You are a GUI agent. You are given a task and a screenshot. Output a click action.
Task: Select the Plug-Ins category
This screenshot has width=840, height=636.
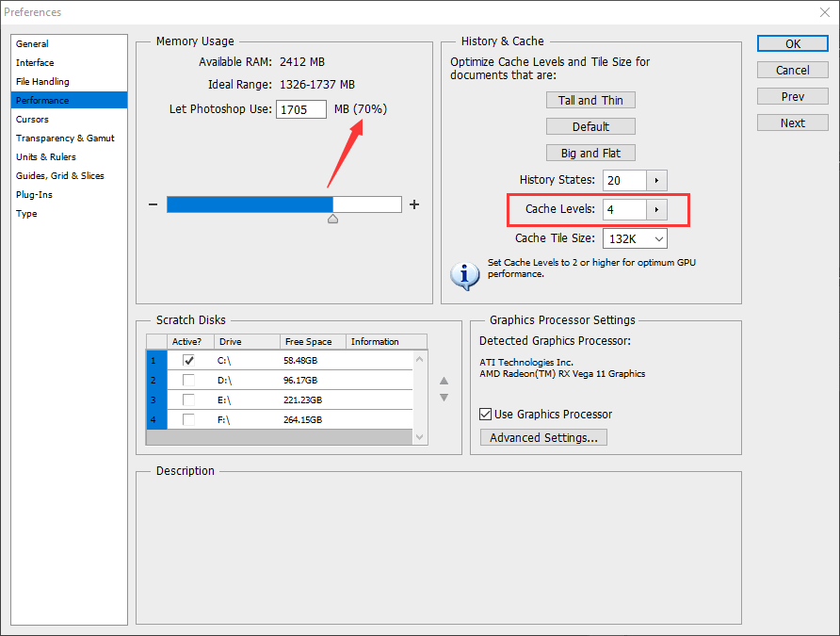[69, 194]
